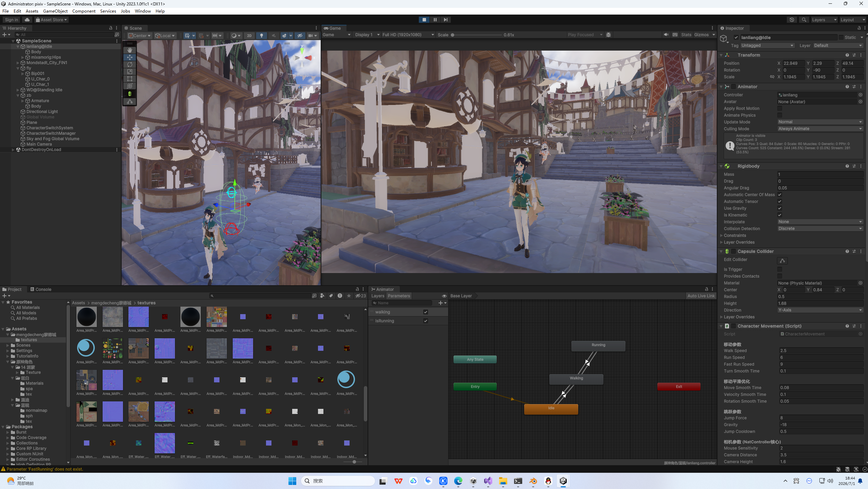Open Unity Hub icon in Windows taskbar

(473, 481)
